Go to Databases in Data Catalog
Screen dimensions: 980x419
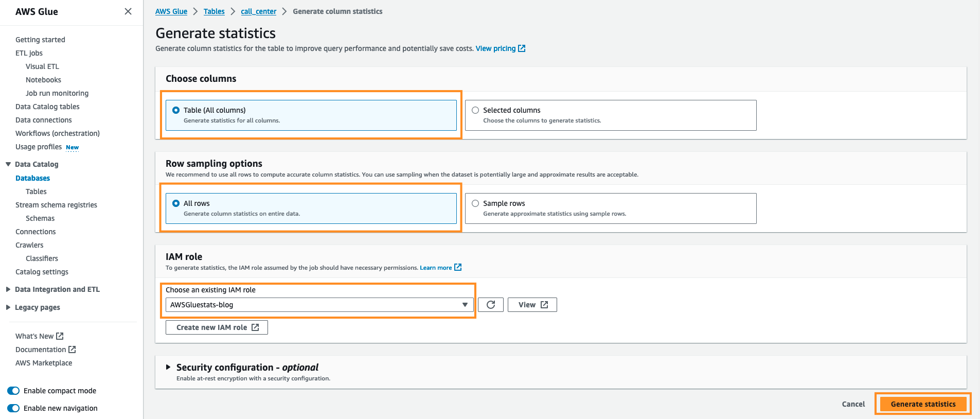click(32, 178)
